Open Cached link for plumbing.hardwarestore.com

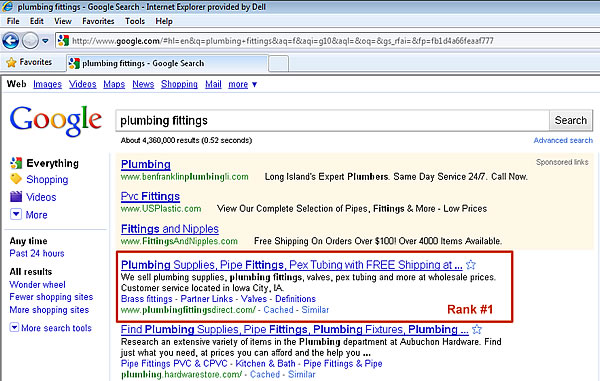265,374
